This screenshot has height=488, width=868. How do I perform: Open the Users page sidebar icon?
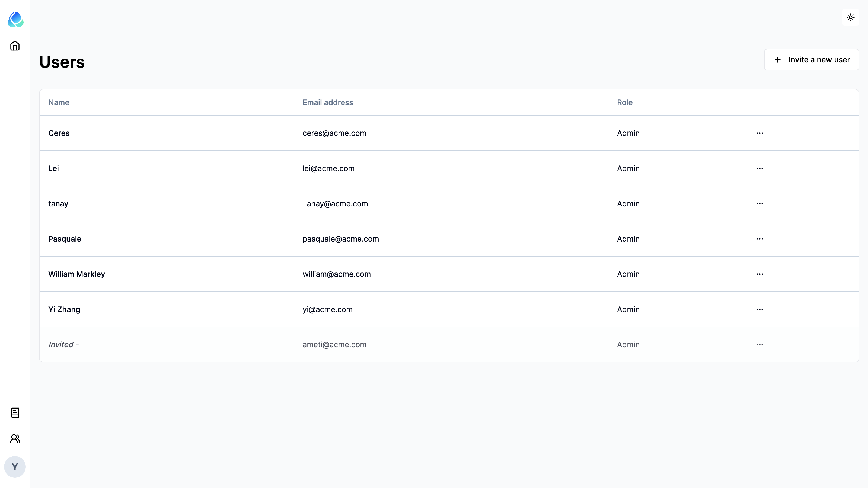tap(15, 438)
